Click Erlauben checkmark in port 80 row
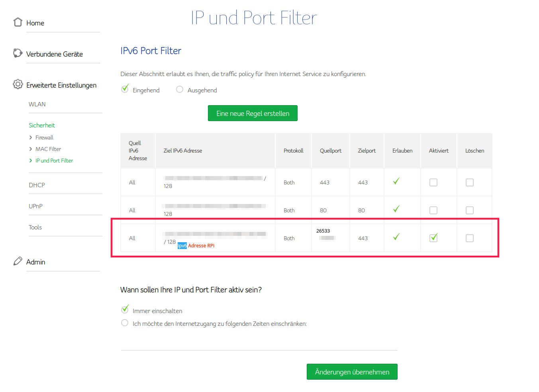This screenshot has height=392, width=539. point(396,209)
